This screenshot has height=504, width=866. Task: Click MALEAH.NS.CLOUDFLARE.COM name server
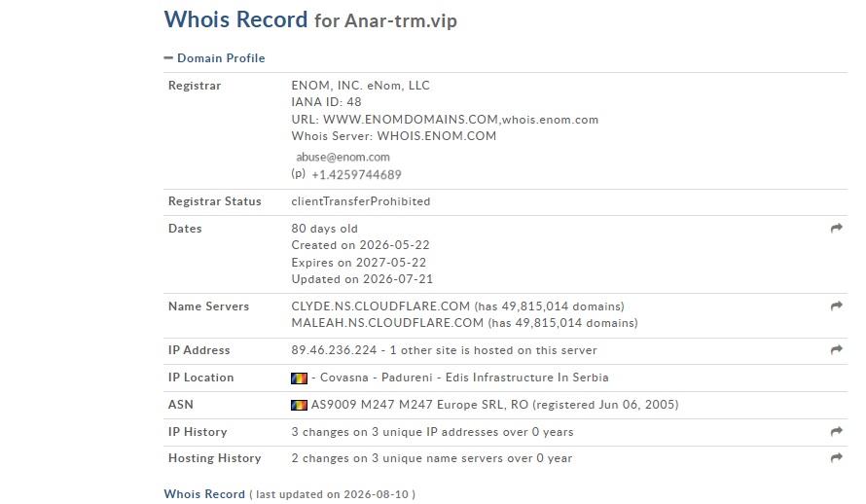[387, 323]
